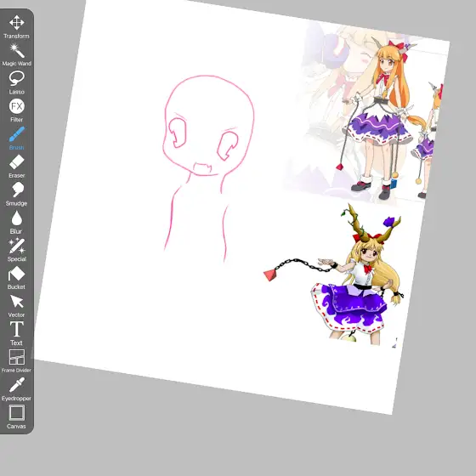Click the upper orange-haired reference image
This screenshot has height=476, width=476.
[x=365, y=112]
